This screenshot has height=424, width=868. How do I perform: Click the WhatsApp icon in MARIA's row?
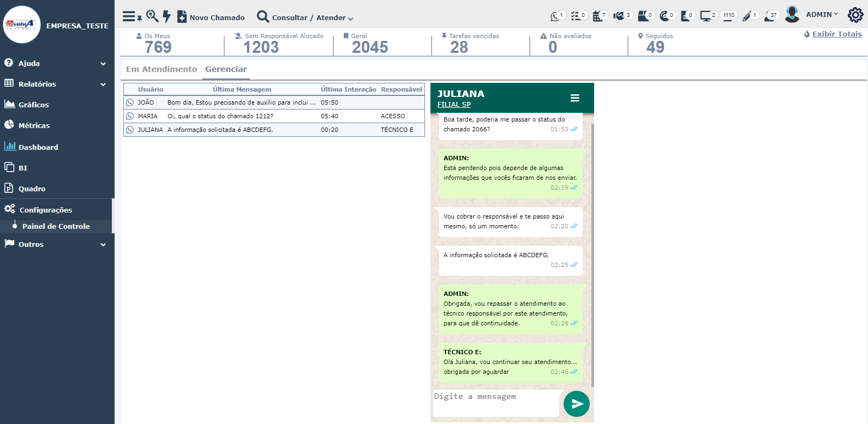point(130,116)
